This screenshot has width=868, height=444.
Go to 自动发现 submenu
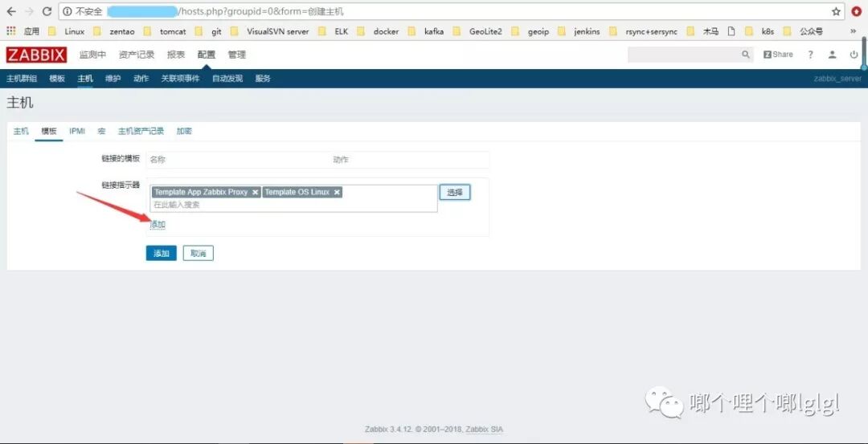[227, 79]
